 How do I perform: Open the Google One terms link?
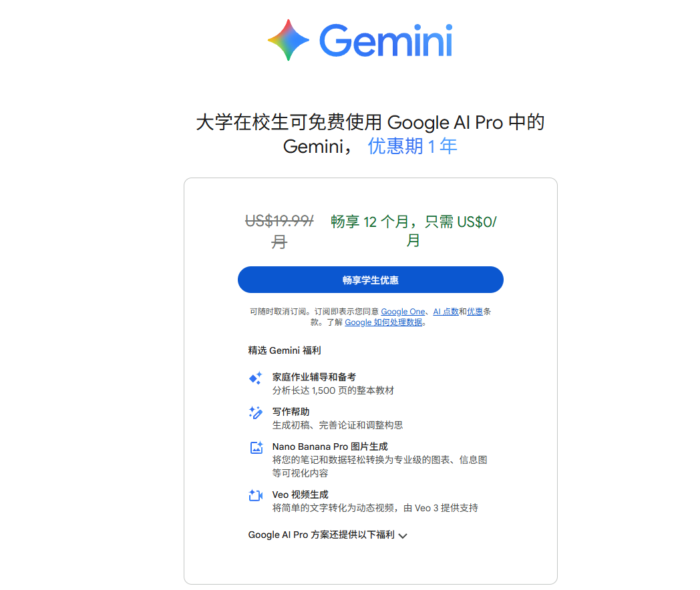403,311
